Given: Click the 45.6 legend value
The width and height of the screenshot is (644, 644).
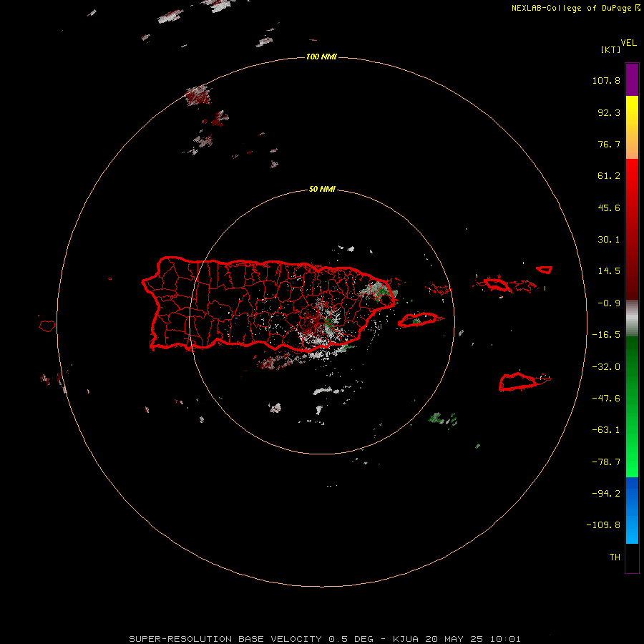Looking at the screenshot, I should [609, 208].
